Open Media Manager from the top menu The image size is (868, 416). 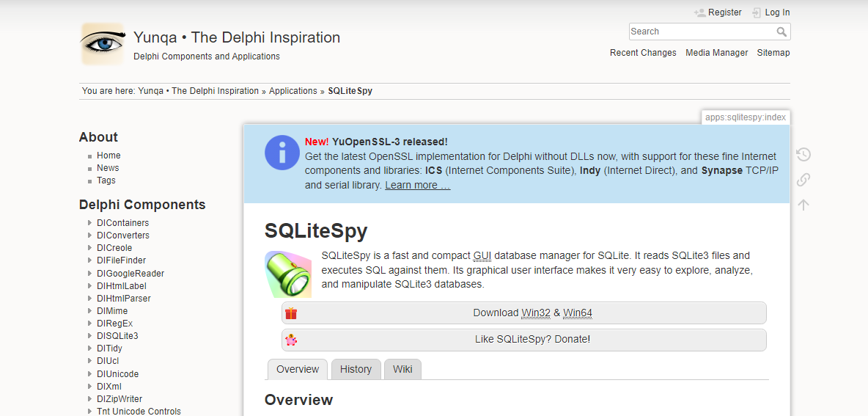click(x=716, y=53)
